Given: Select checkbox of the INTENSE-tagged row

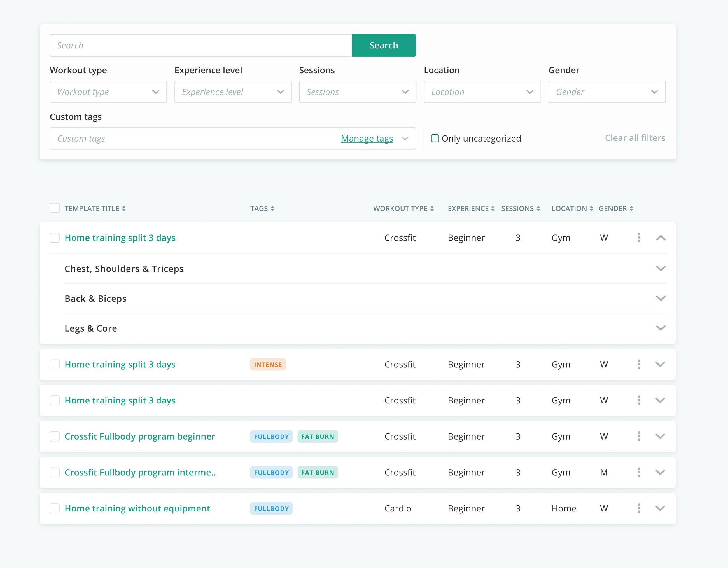Looking at the screenshot, I should [x=55, y=364].
